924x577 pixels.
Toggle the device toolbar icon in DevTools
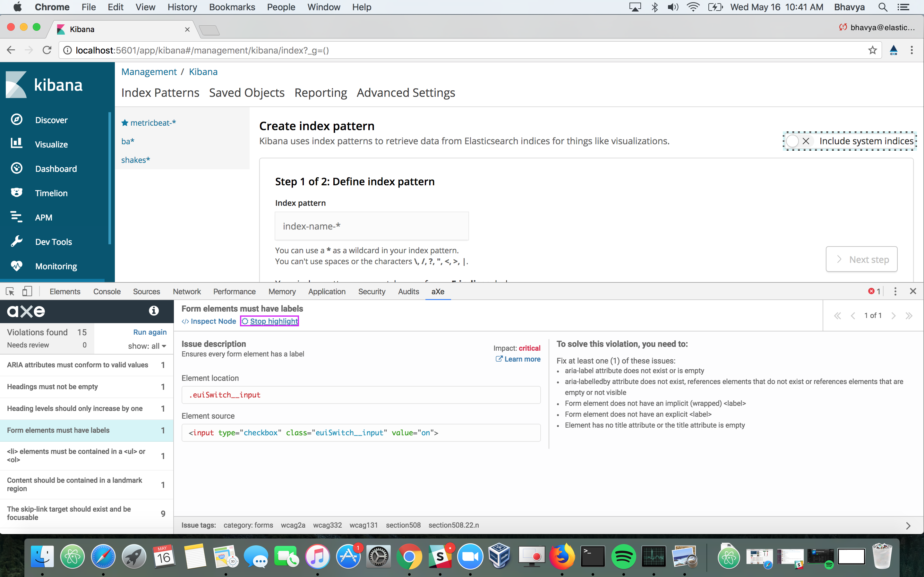(27, 292)
